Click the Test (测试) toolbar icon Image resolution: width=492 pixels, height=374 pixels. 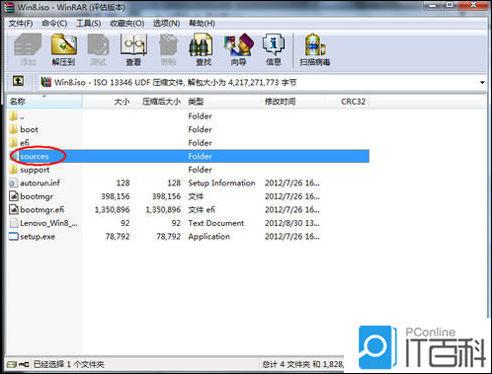[98, 49]
